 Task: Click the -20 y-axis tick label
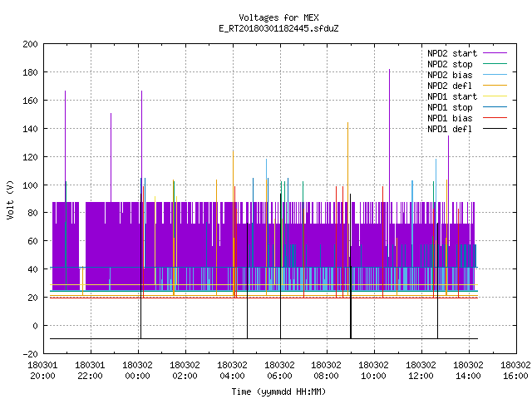tap(30, 354)
